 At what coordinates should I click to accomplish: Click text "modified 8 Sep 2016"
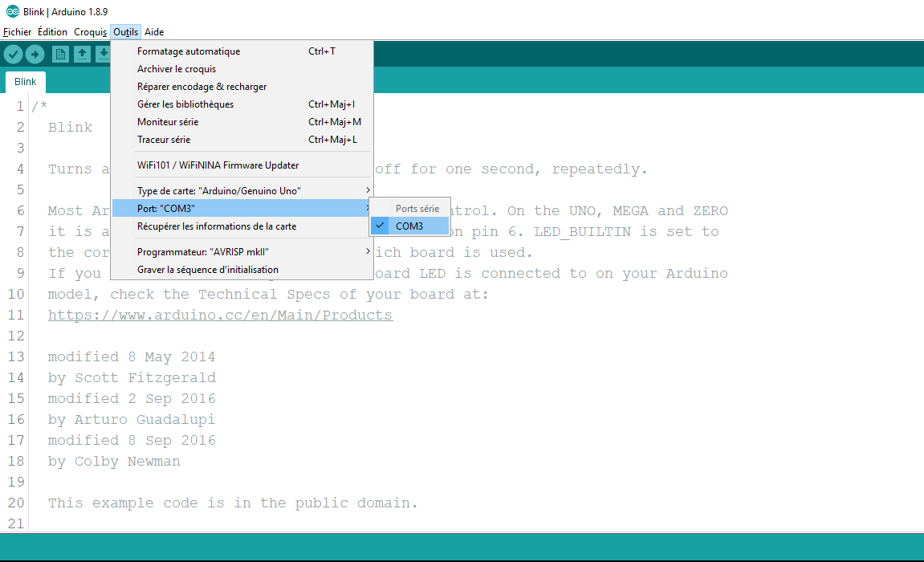132,441
